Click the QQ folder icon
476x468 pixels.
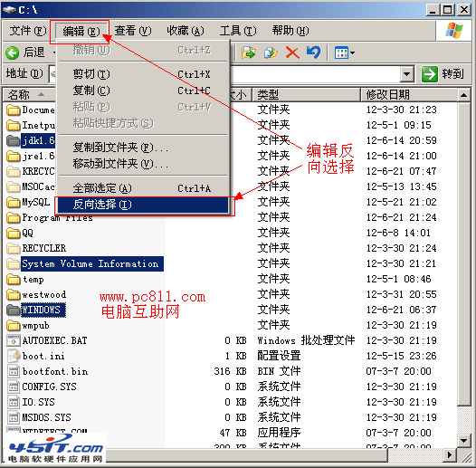pos(13,233)
